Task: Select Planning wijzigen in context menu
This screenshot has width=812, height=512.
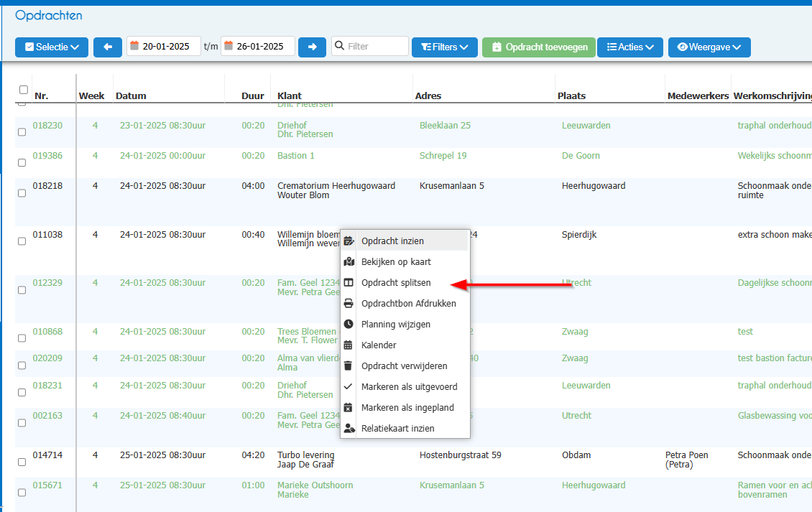Action: 405,324
